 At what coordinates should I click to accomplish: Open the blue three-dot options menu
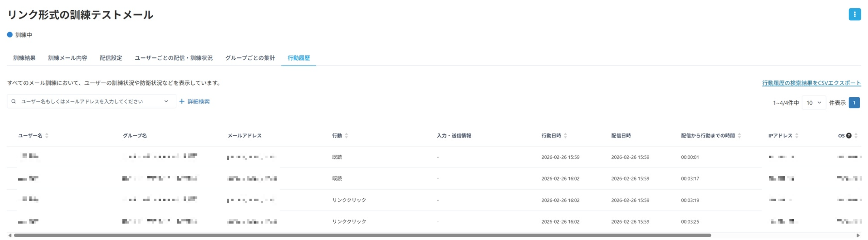point(854,14)
